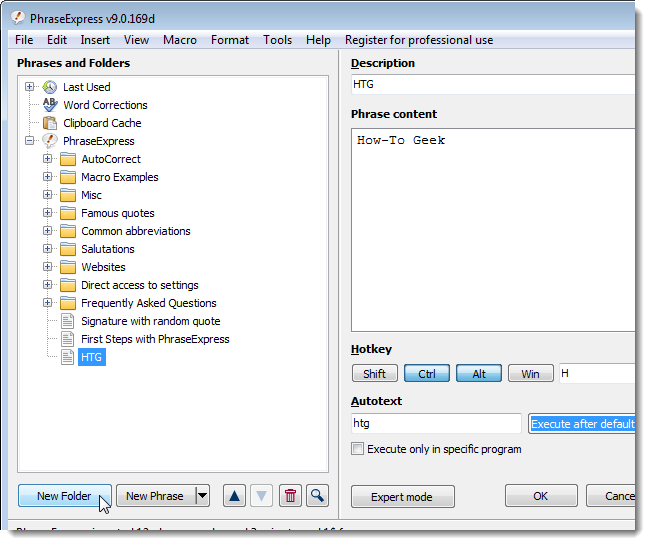Open the Format menu
This screenshot has width=650, height=545.
point(230,40)
